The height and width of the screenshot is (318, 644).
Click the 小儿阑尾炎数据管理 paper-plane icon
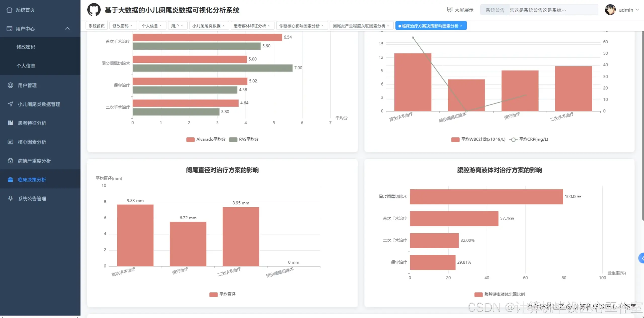pos(10,104)
